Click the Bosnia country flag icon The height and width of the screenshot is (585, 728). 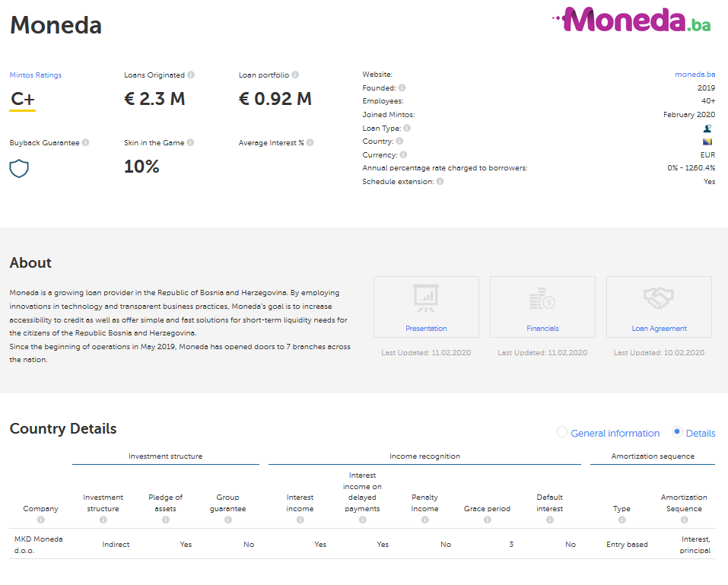[x=707, y=141]
